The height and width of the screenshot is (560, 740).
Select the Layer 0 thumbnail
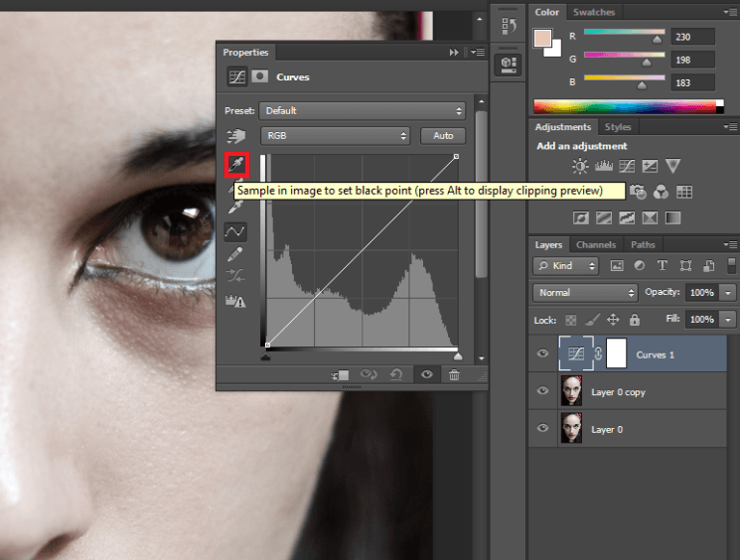(x=571, y=428)
